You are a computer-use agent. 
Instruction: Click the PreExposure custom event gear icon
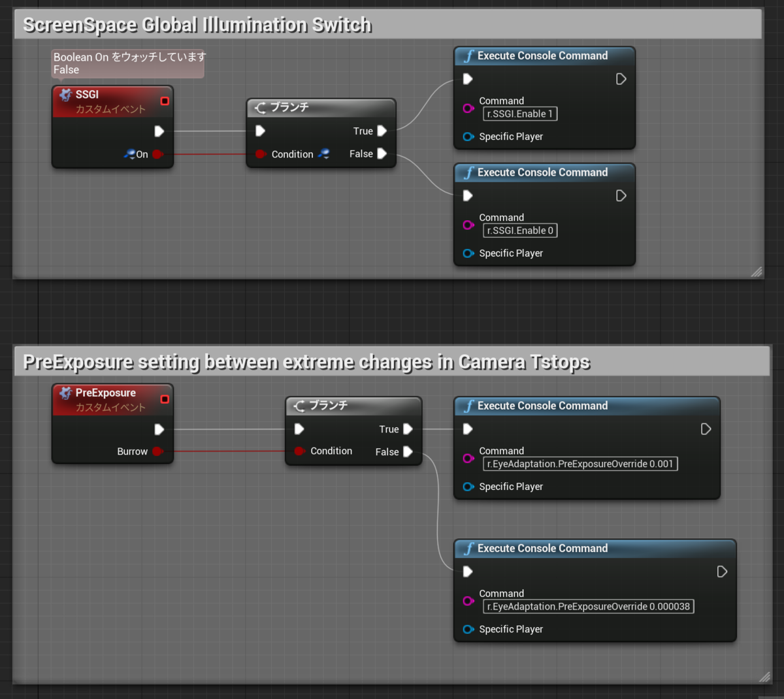(65, 393)
